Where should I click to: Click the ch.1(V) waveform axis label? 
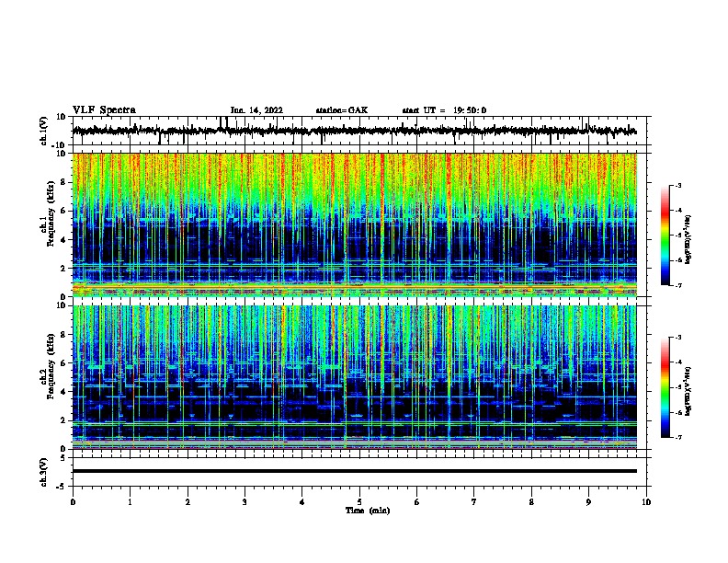(x=44, y=131)
